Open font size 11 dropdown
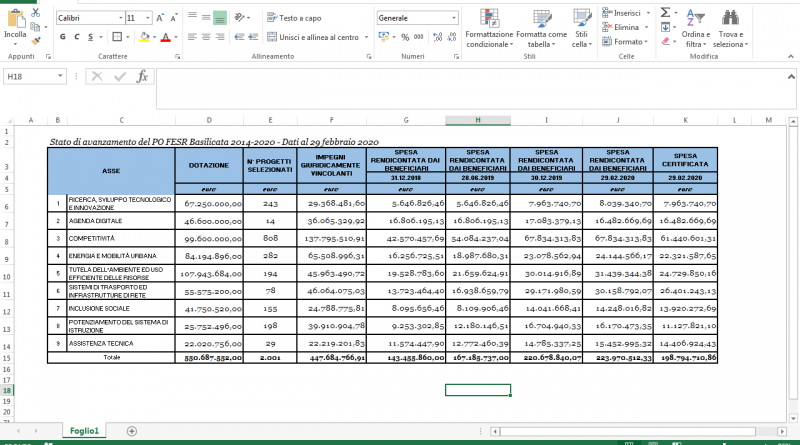 tap(147, 18)
